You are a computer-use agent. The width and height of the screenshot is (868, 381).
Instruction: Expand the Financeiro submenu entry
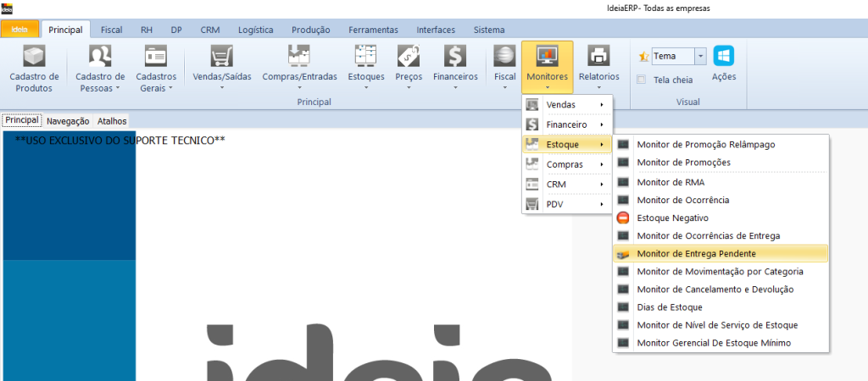pyautogui.click(x=565, y=124)
